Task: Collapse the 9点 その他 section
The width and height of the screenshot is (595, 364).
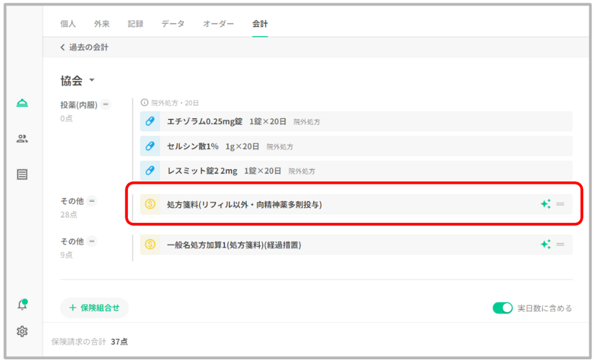Action: click(x=92, y=241)
